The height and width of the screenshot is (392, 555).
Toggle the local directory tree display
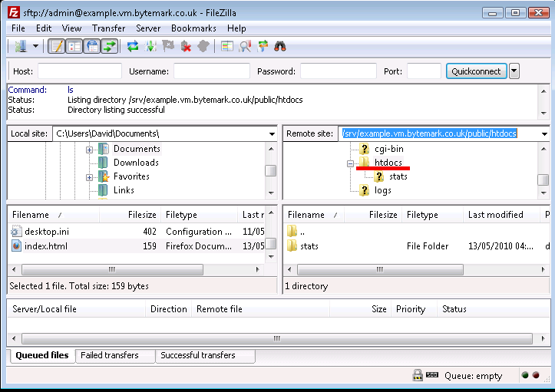click(74, 46)
